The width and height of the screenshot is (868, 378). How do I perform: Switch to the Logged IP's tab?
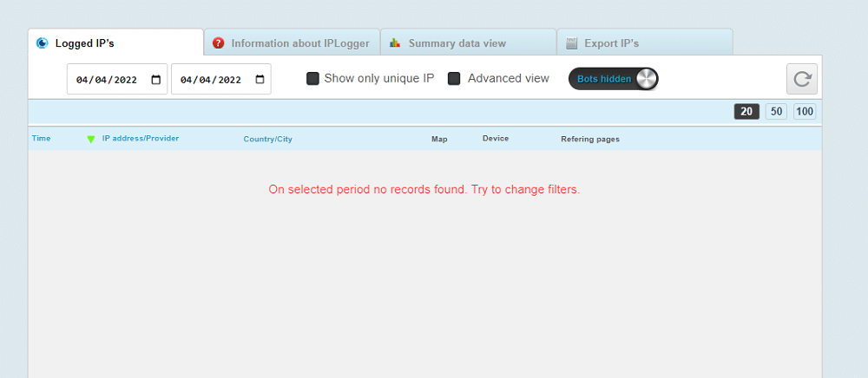pyautogui.click(x=115, y=42)
